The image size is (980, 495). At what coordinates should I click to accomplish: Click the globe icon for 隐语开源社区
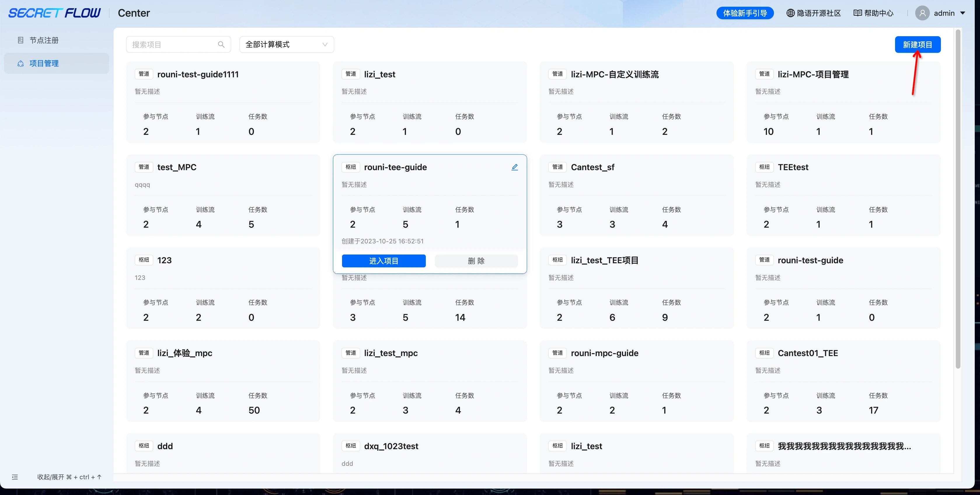(x=790, y=13)
